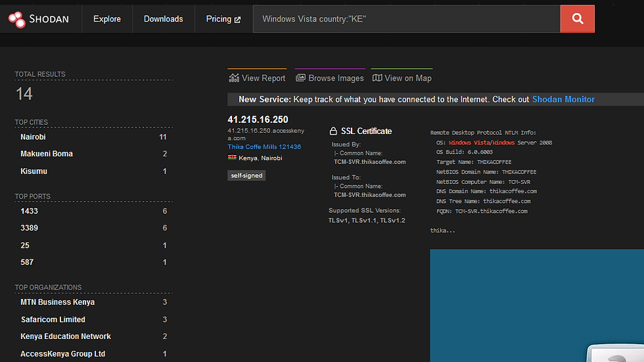Click 'OS Build: 6.0.6003' line
This screenshot has width=644, height=362.
(464, 152)
